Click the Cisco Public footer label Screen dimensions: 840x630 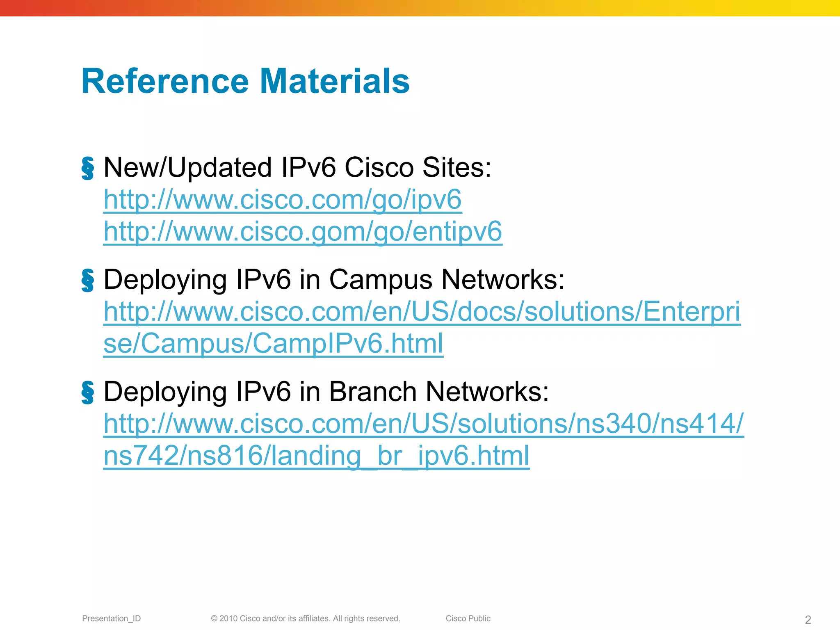pos(468,619)
